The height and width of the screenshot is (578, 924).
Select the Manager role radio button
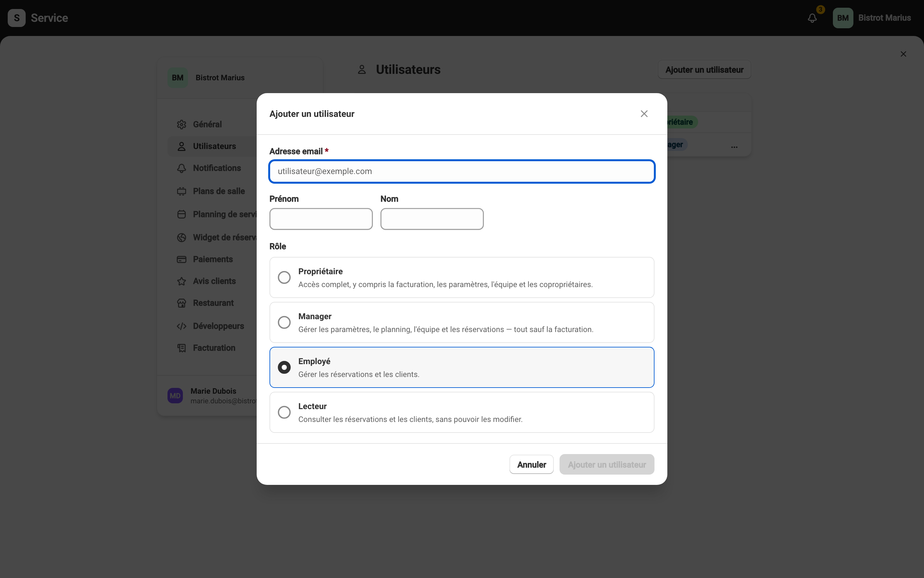pos(284,322)
